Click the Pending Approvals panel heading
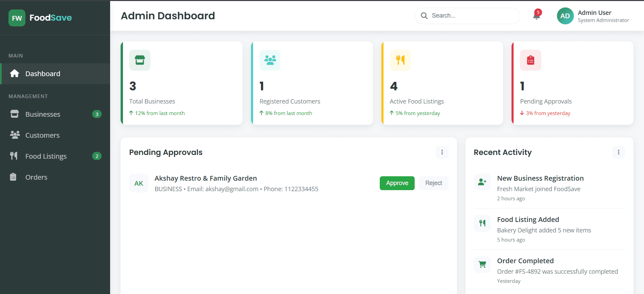The image size is (644, 294). (x=166, y=152)
